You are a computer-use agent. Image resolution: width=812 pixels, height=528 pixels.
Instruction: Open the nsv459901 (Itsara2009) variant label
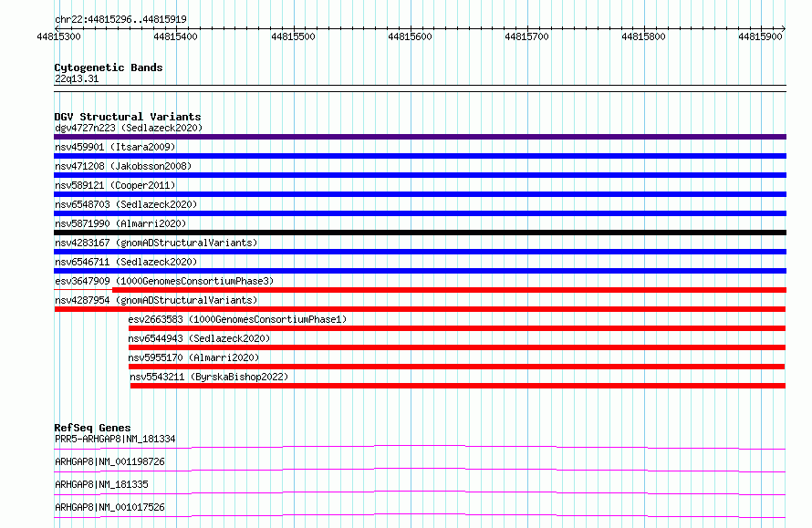pos(115,147)
